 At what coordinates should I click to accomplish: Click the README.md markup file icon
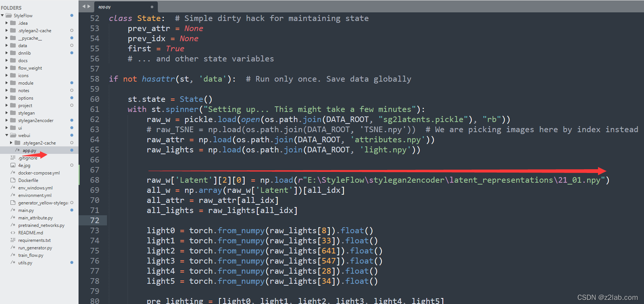pos(13,232)
